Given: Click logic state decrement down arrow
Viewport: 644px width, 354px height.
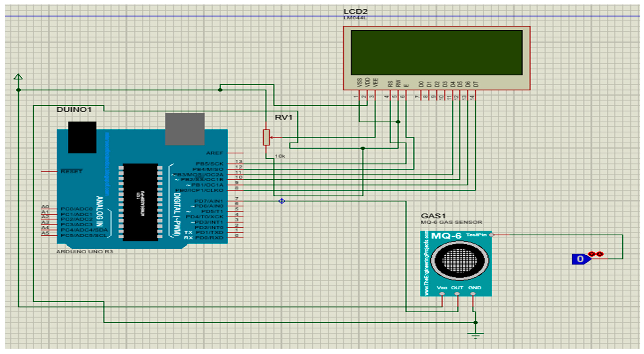Looking at the screenshot, I should coord(600,254).
